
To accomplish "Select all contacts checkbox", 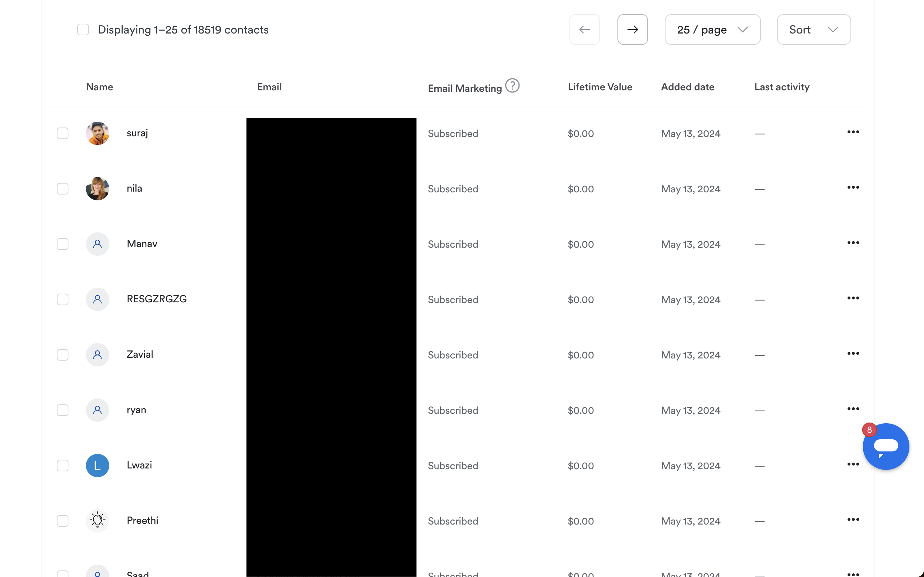I will [x=83, y=30].
